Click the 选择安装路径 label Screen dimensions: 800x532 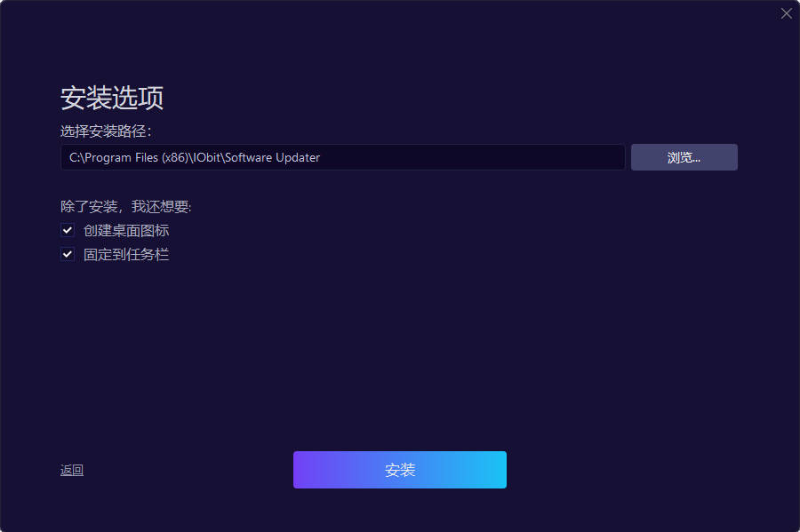click(106, 131)
